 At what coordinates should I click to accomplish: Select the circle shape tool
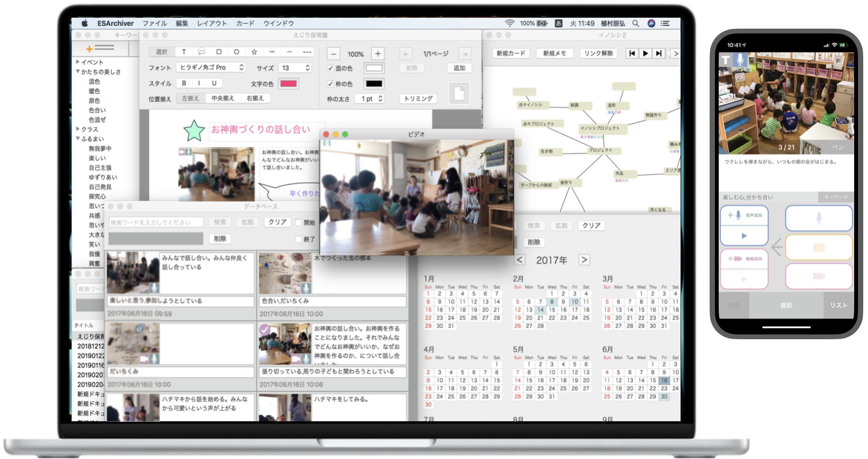click(x=237, y=52)
